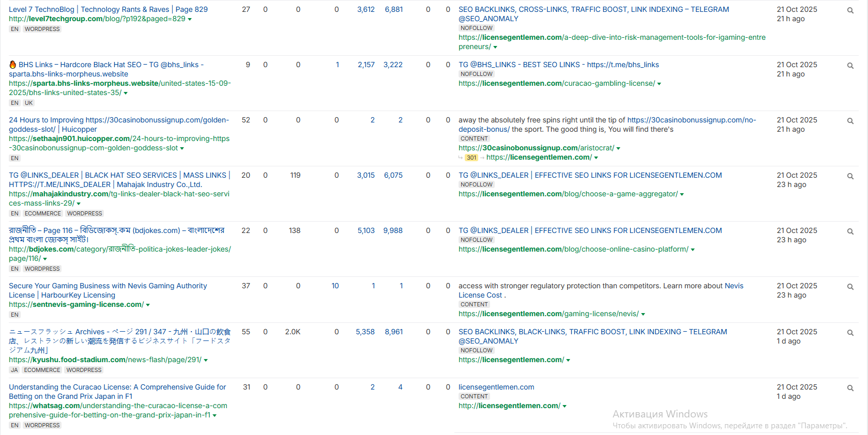Expand the caret next to sentnevis-gaming-license.com URL
The image size is (868, 435).
point(148,305)
